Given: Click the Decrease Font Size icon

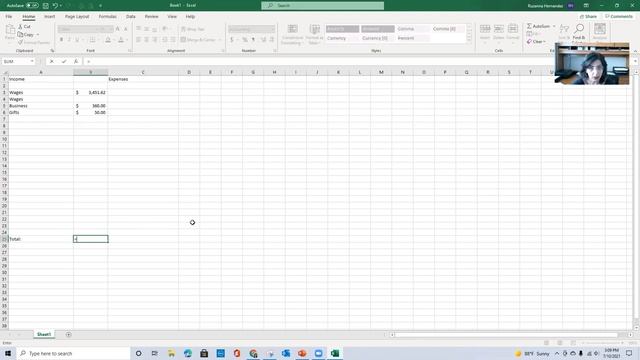Looking at the screenshot, I should 126,29.
